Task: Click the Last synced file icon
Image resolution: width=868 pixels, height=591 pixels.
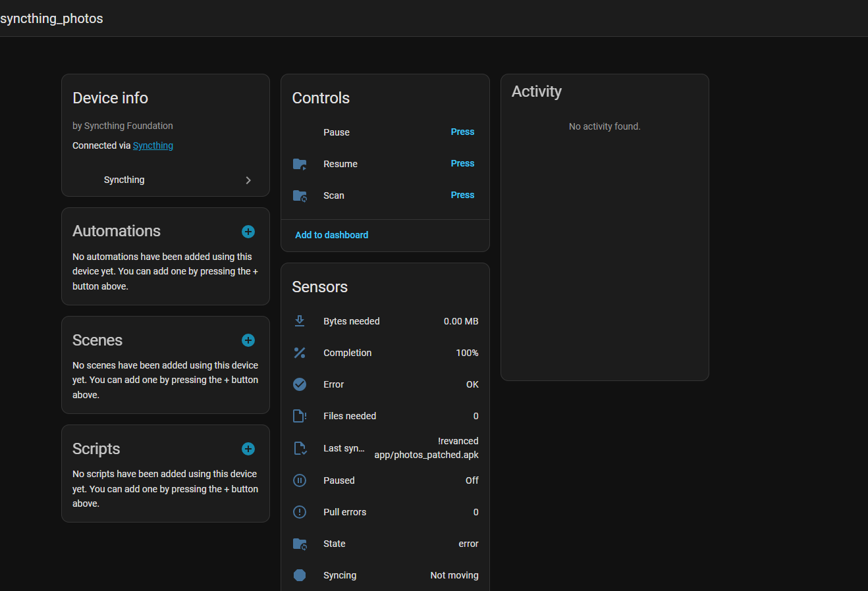Action: (x=300, y=448)
